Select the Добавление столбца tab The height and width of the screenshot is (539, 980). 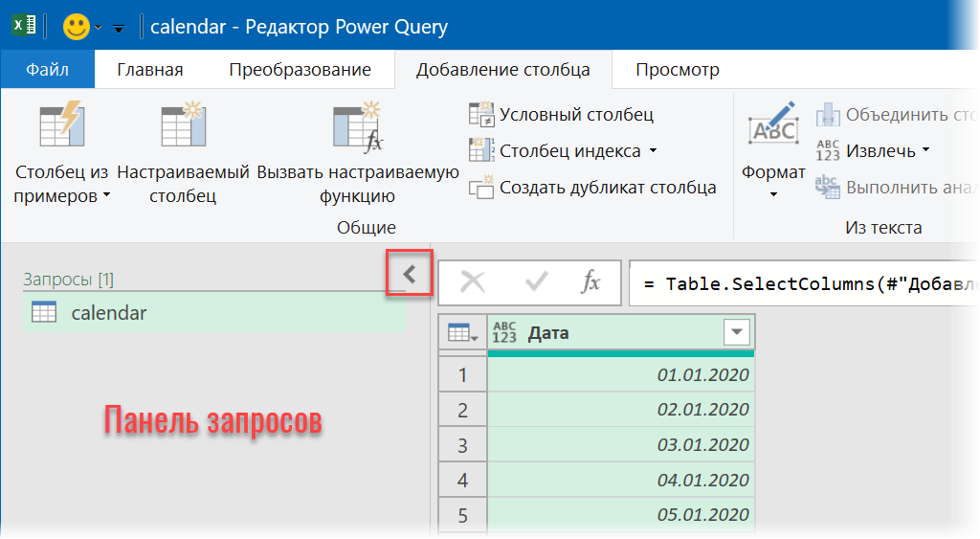tap(503, 69)
